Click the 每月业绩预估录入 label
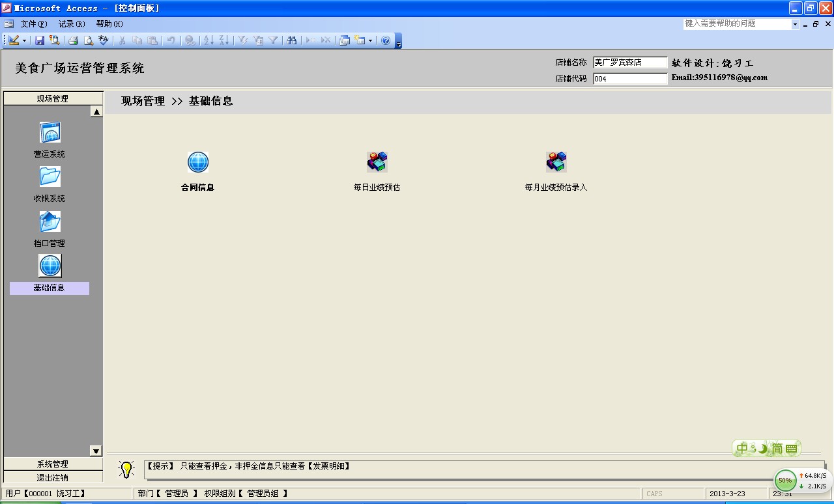The image size is (834, 504). click(556, 188)
